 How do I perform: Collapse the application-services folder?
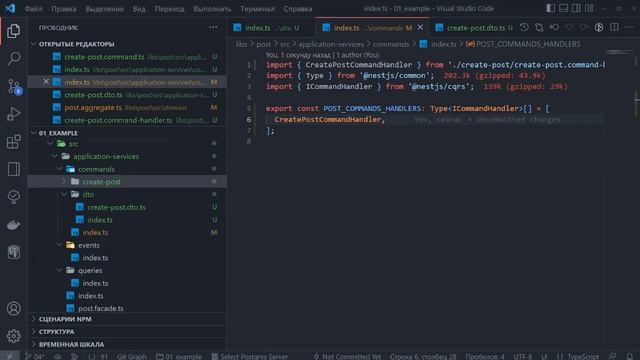(55, 156)
